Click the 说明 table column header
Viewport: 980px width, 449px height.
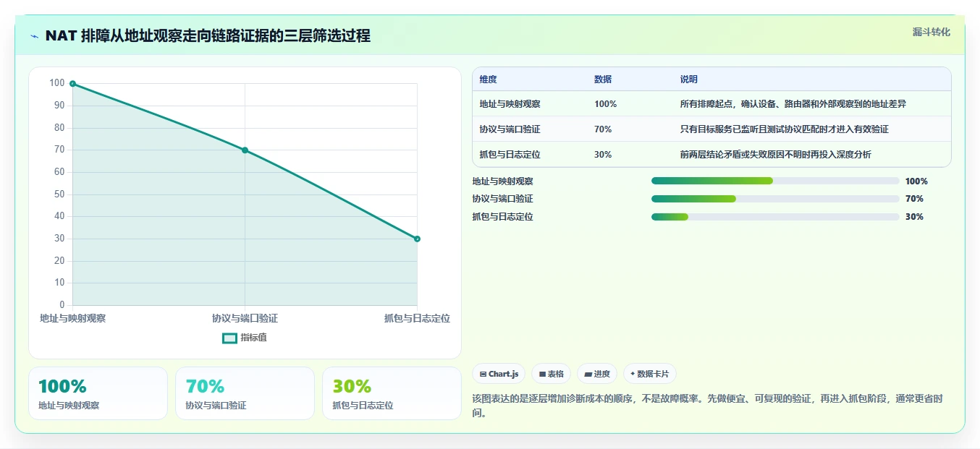pos(688,80)
